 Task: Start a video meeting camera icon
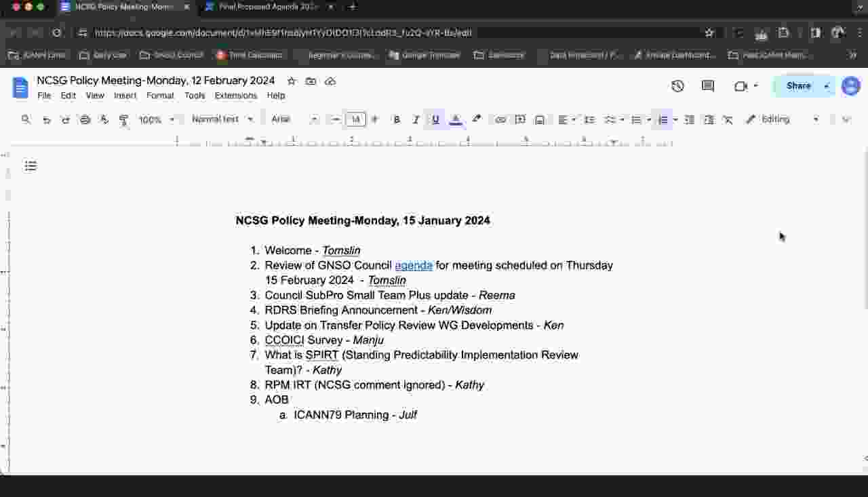click(x=741, y=86)
